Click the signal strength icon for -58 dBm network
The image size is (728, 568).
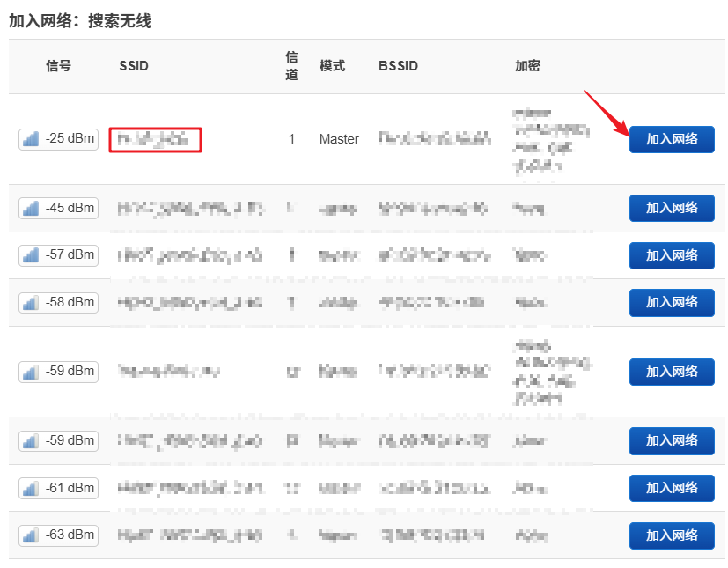[x=28, y=302]
